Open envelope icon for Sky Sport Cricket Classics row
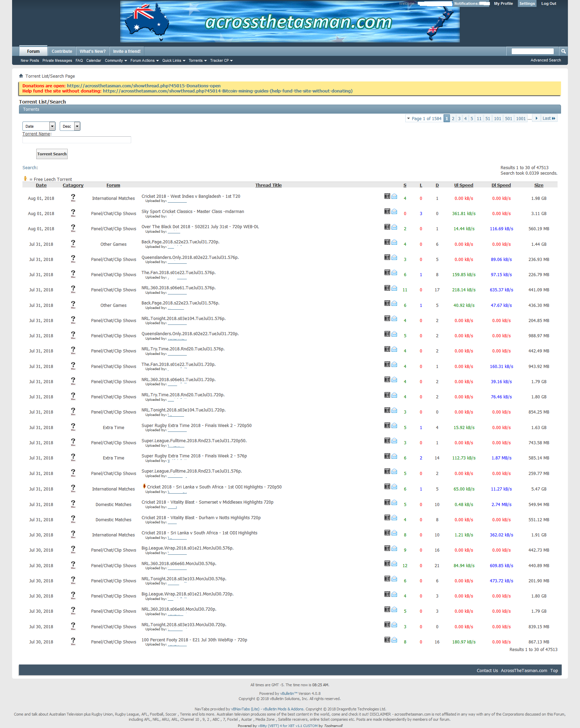Viewport: 580px width, 728px height. (x=394, y=211)
